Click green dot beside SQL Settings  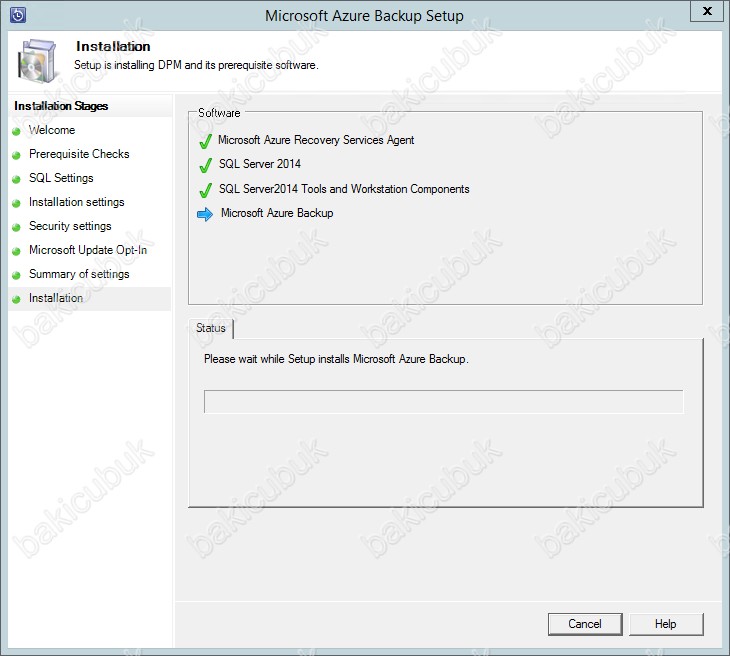pyautogui.click(x=16, y=179)
